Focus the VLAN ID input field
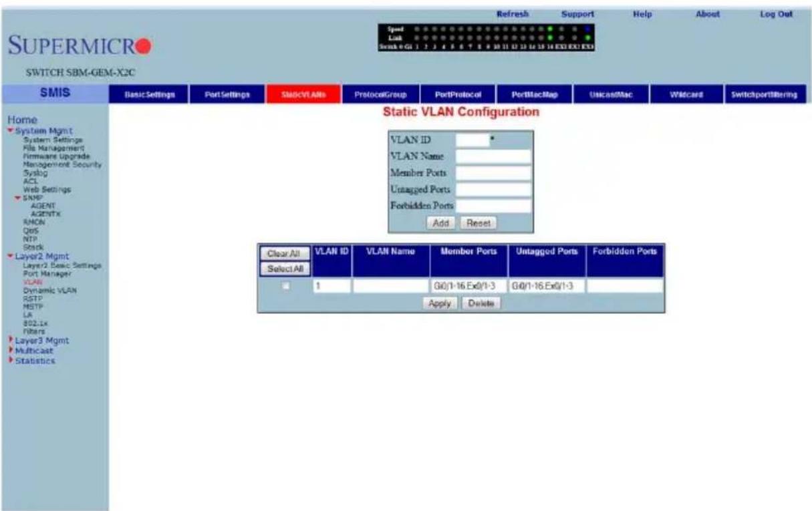Image resolution: width=812 pixels, height=511 pixels. (472, 140)
